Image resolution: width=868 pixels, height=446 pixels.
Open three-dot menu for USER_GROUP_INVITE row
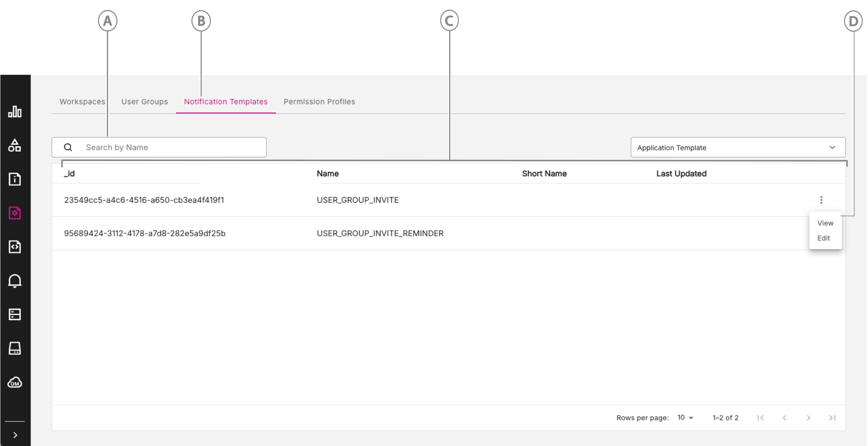821,200
